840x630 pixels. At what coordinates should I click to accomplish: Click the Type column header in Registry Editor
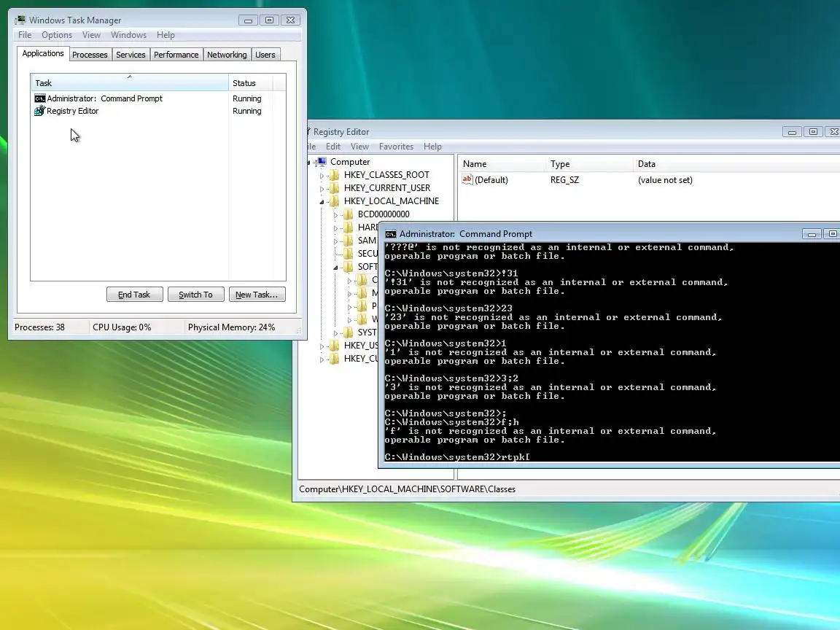(588, 164)
